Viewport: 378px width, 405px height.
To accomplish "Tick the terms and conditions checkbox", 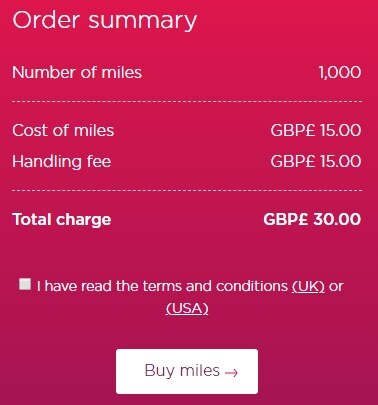I will click(25, 284).
